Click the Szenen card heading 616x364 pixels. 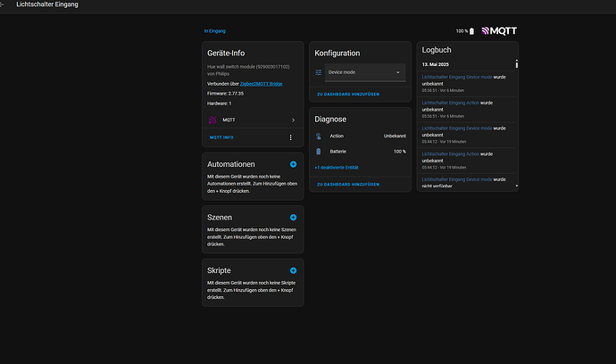point(220,217)
